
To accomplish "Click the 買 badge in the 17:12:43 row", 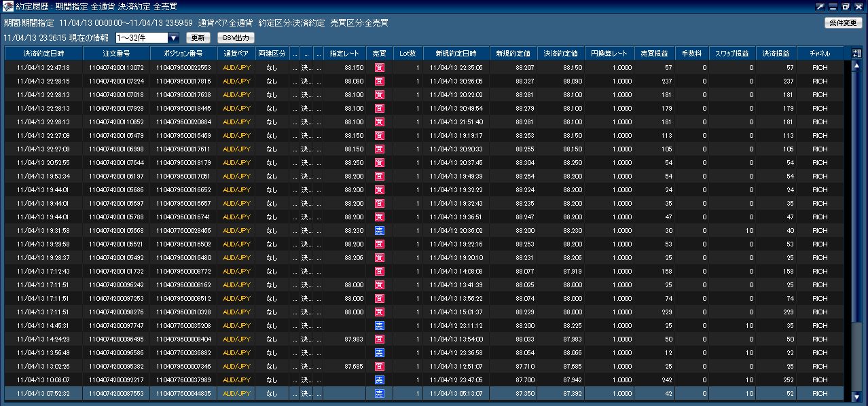I will point(380,272).
